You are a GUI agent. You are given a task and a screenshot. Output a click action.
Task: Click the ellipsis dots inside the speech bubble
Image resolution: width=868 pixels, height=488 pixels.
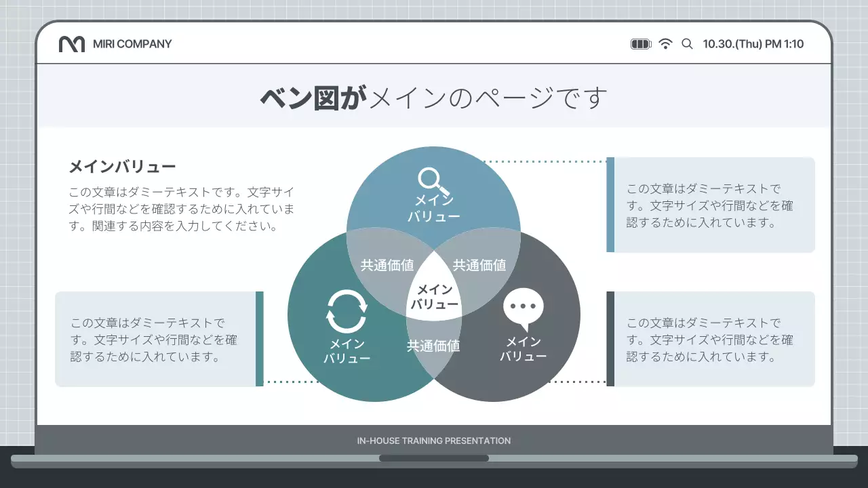522,305
